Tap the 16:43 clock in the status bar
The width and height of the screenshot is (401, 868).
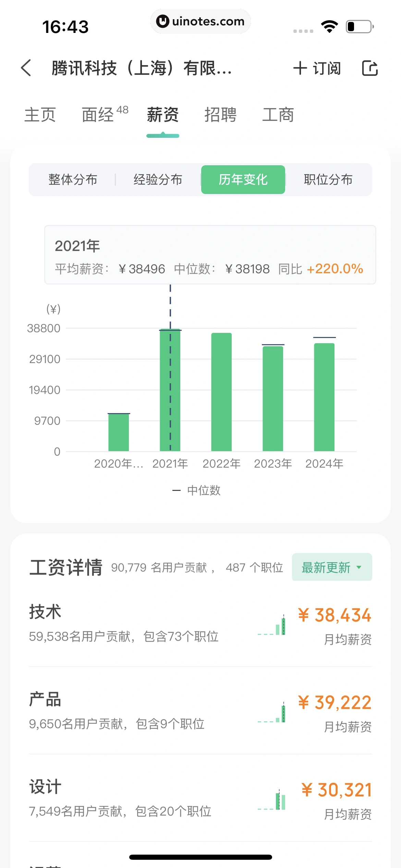65,27
